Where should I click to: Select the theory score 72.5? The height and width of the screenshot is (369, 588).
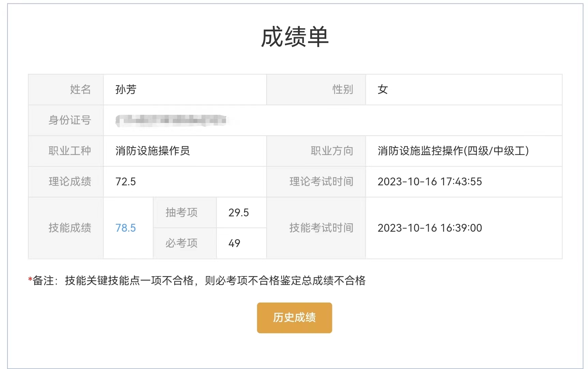tap(125, 182)
